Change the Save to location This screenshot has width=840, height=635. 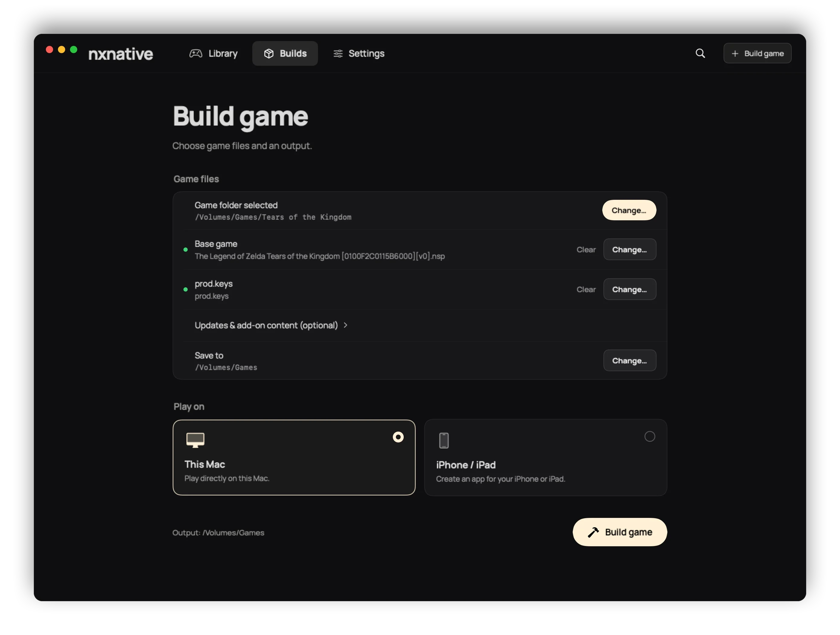point(629,360)
